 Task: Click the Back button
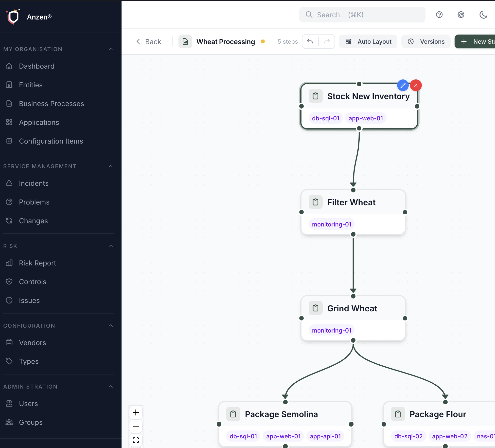pyautogui.click(x=149, y=41)
